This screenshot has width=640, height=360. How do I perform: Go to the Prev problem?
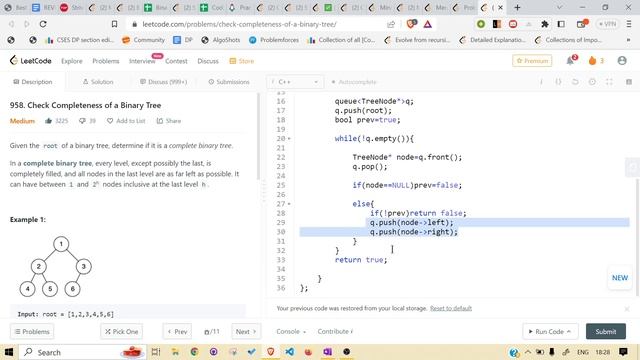point(178,331)
